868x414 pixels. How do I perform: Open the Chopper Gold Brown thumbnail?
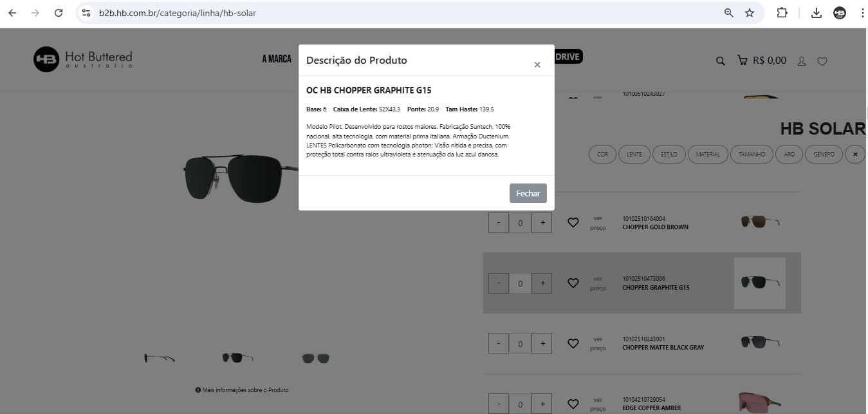coord(760,221)
